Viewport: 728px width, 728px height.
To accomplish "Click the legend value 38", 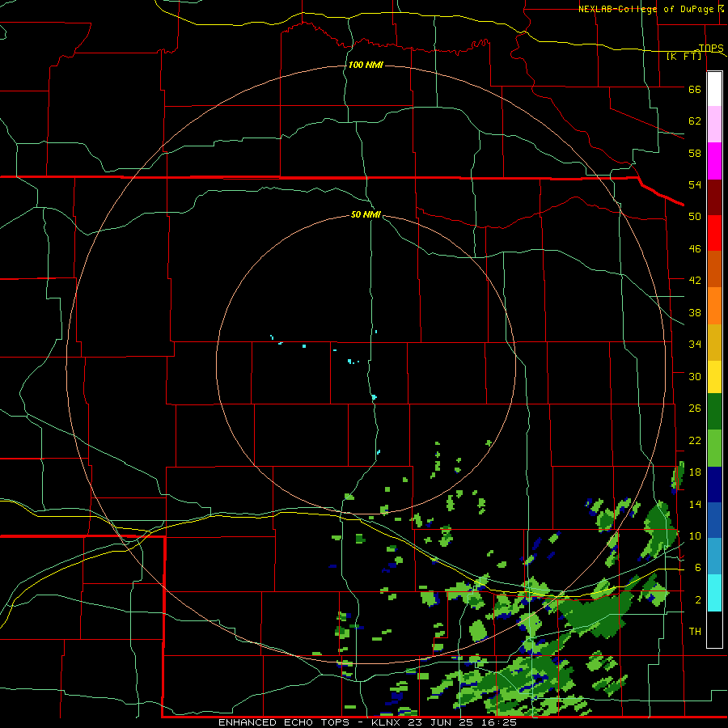I will click(x=695, y=312).
